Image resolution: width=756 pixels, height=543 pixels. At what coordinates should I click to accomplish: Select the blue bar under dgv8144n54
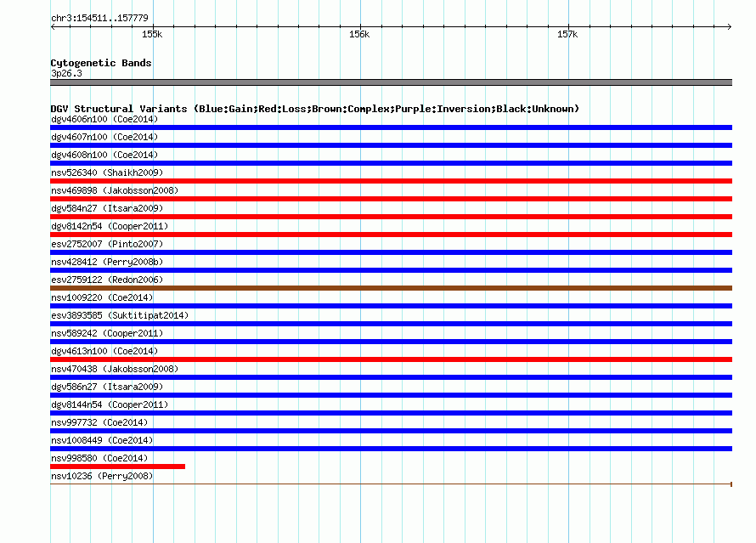(x=391, y=413)
